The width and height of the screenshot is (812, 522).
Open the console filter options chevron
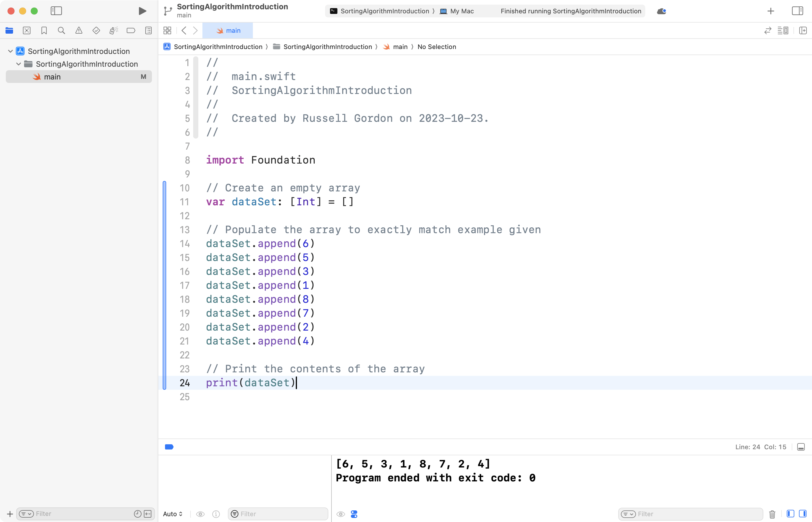[629, 514]
